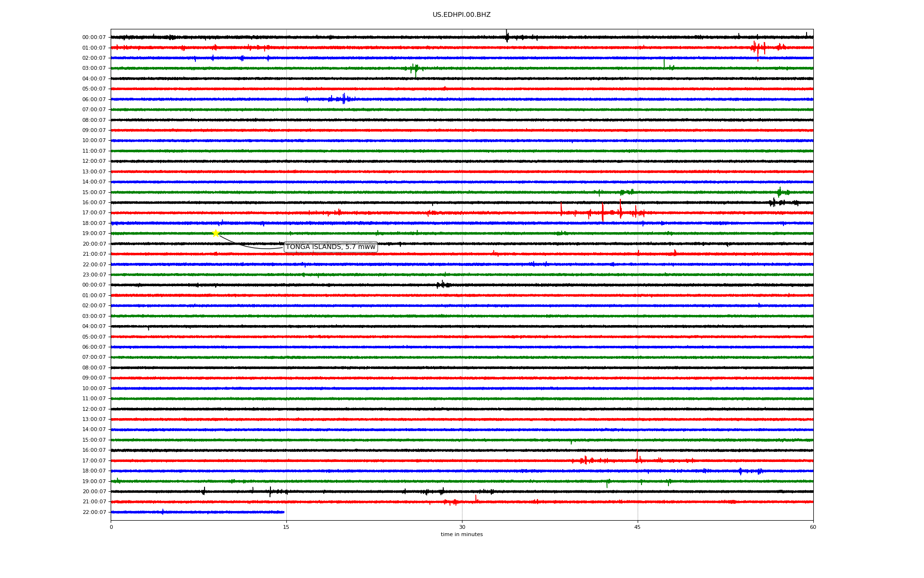
Task: Click the blue burst on first 06:00:07 trace
Action: pyautogui.click(x=343, y=99)
